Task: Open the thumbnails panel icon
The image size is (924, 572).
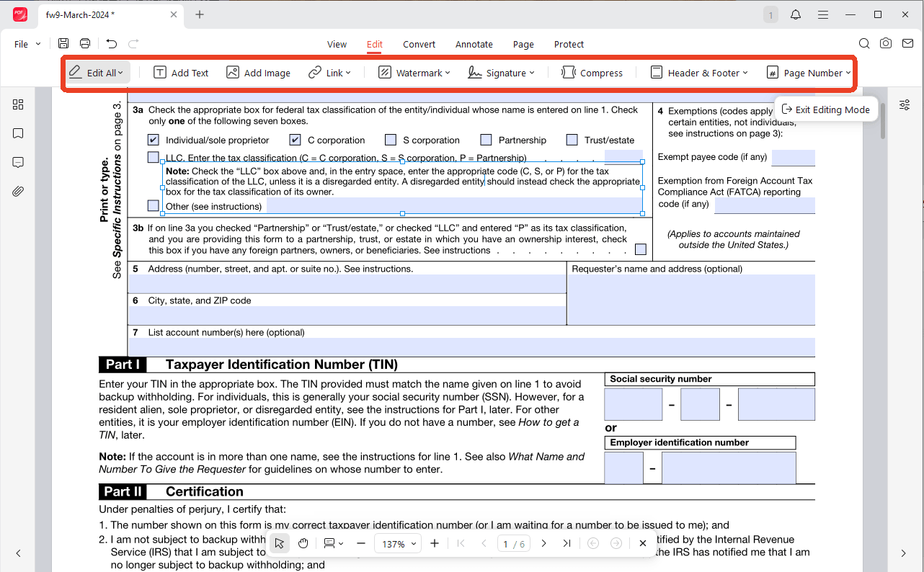Action: click(x=18, y=104)
